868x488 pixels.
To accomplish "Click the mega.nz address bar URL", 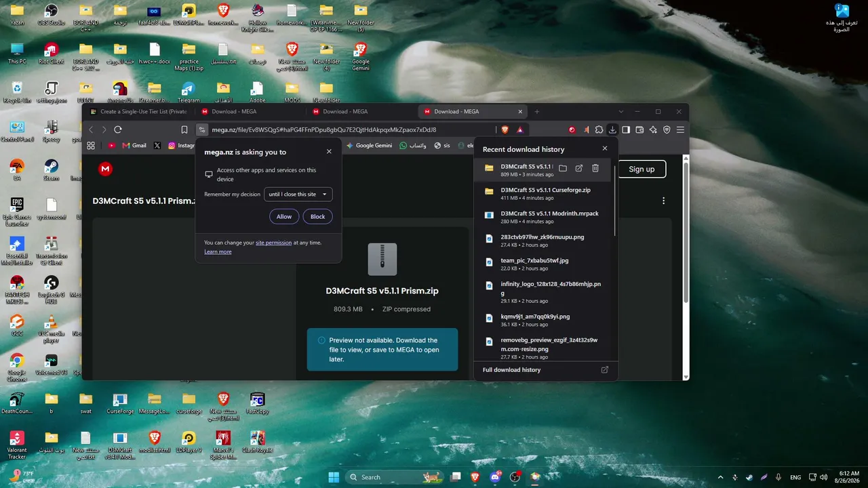I will click(324, 129).
